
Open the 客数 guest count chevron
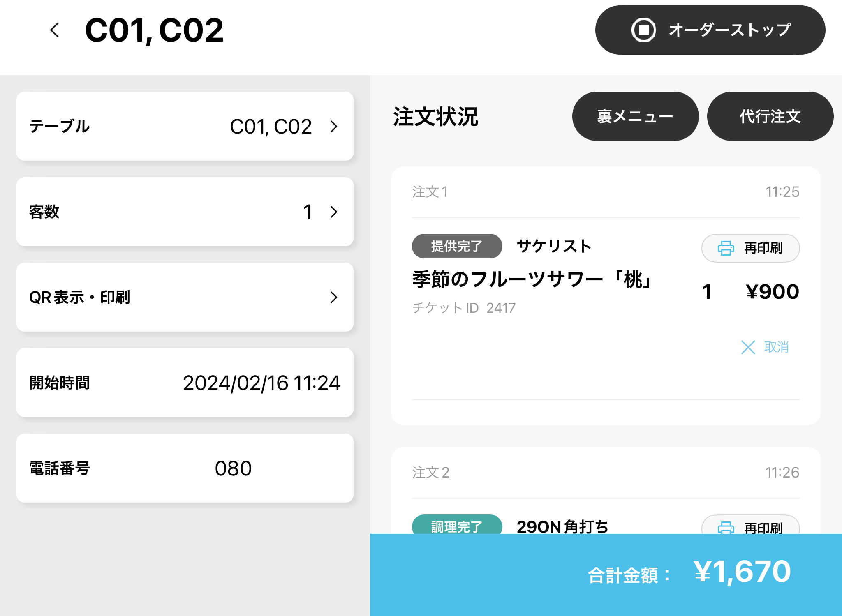coord(334,212)
